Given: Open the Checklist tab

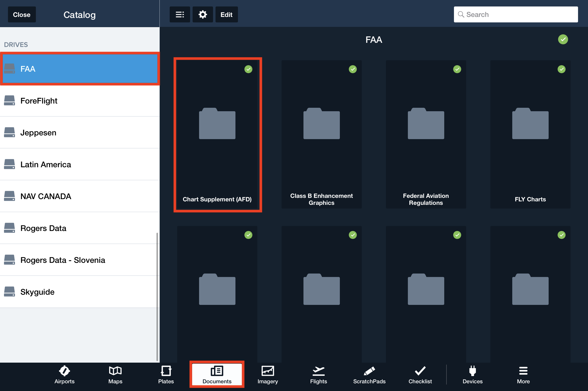Looking at the screenshot, I should click(420, 375).
